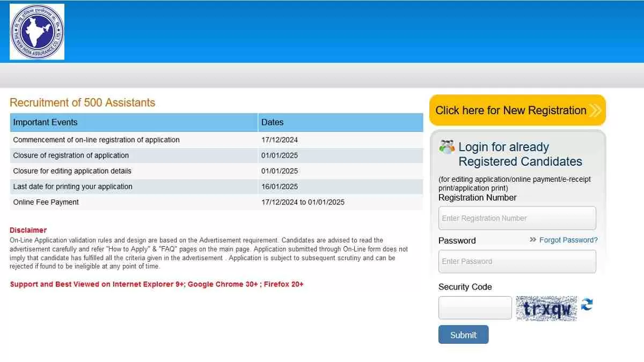Refresh the security code captcha image

[586, 306]
